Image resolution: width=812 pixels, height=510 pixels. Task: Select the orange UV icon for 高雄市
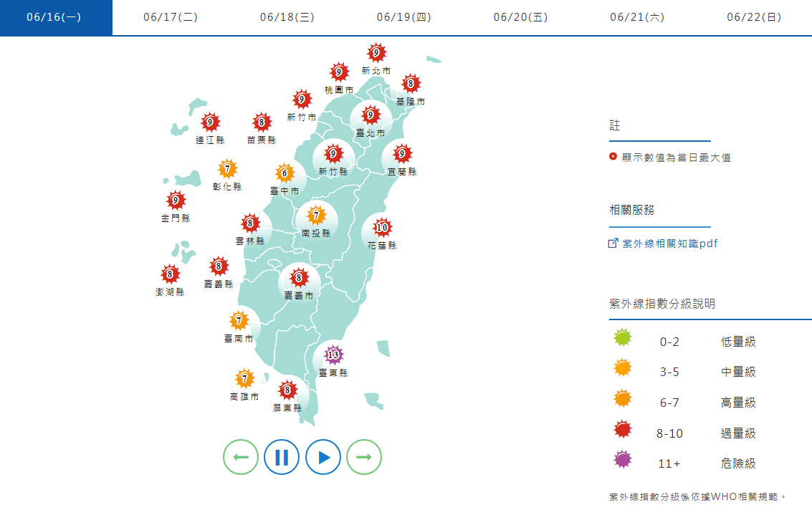point(244,376)
